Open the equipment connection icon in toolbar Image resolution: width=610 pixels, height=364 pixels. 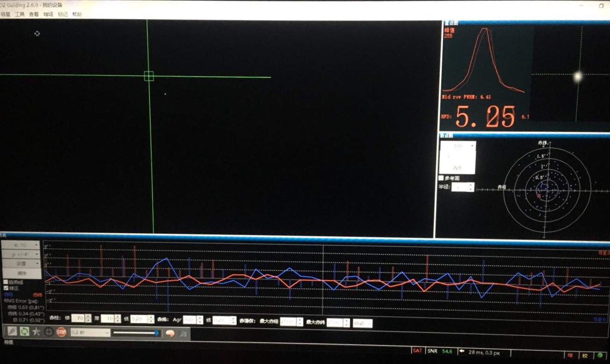click(12, 332)
